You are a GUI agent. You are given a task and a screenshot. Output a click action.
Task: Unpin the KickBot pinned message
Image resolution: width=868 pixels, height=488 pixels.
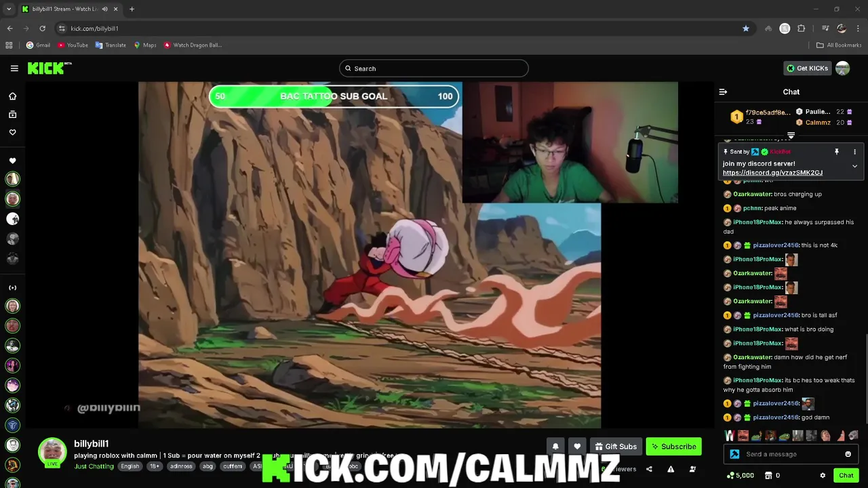coord(836,152)
